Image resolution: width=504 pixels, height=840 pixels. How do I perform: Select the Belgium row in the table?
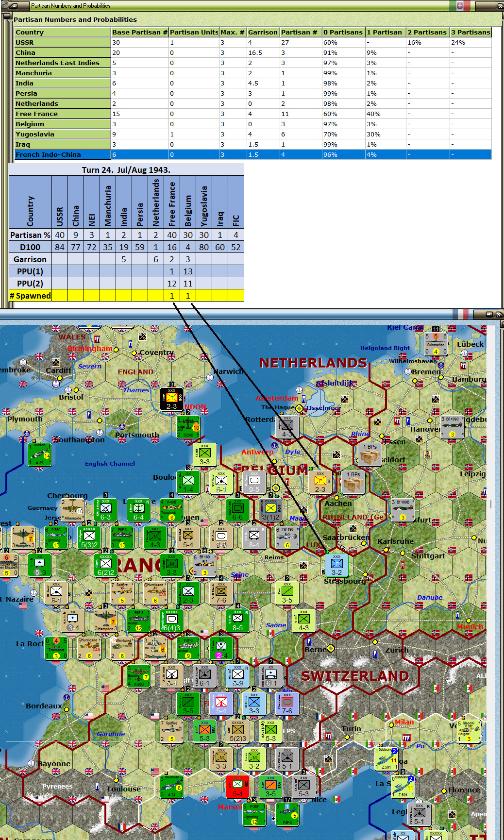(x=252, y=124)
